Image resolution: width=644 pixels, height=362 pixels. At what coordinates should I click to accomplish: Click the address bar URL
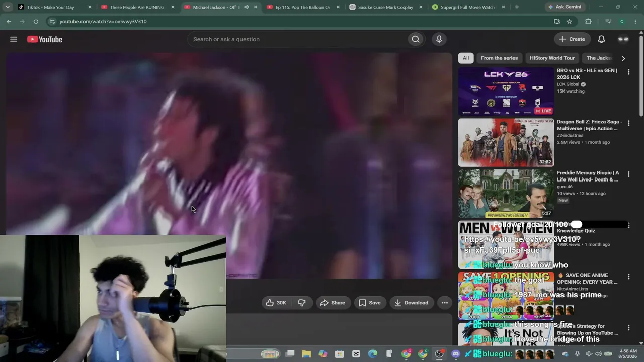(103, 21)
